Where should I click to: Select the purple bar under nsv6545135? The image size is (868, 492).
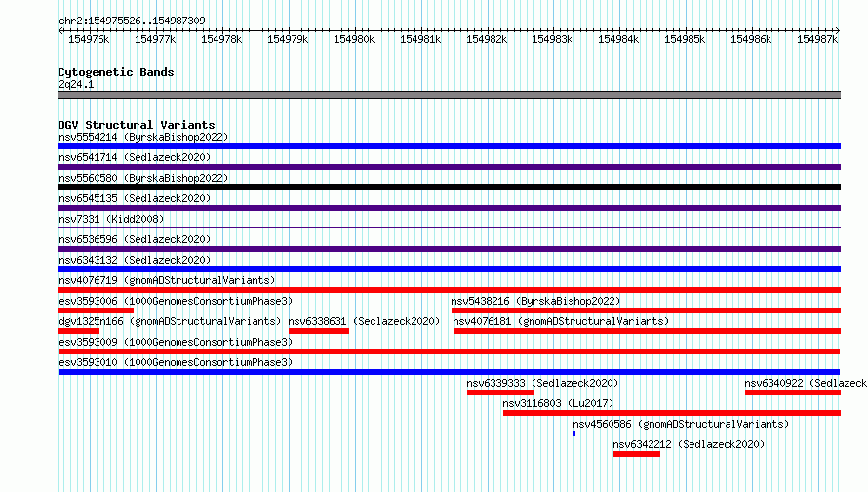(x=449, y=208)
